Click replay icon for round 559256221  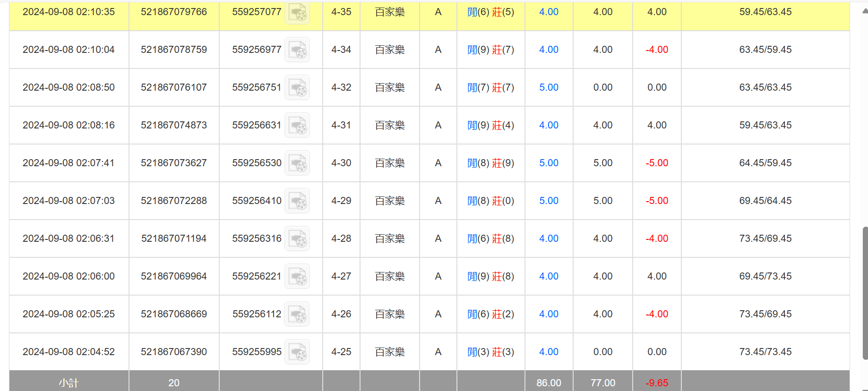tap(297, 276)
